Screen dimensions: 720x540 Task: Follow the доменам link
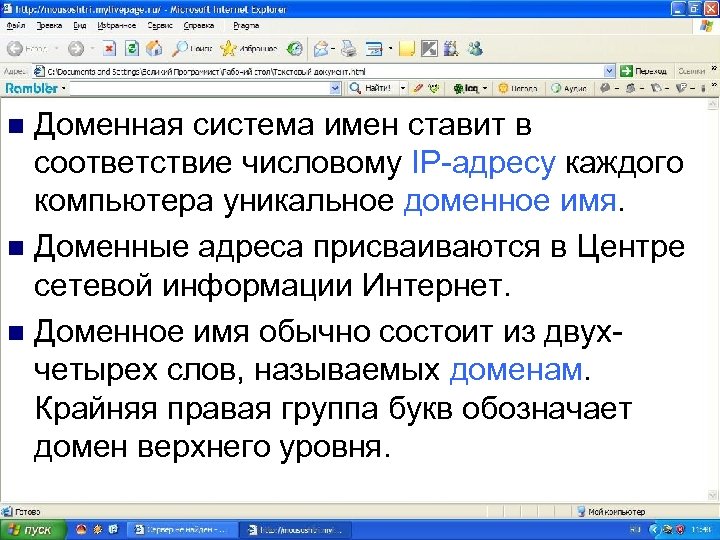point(516,369)
